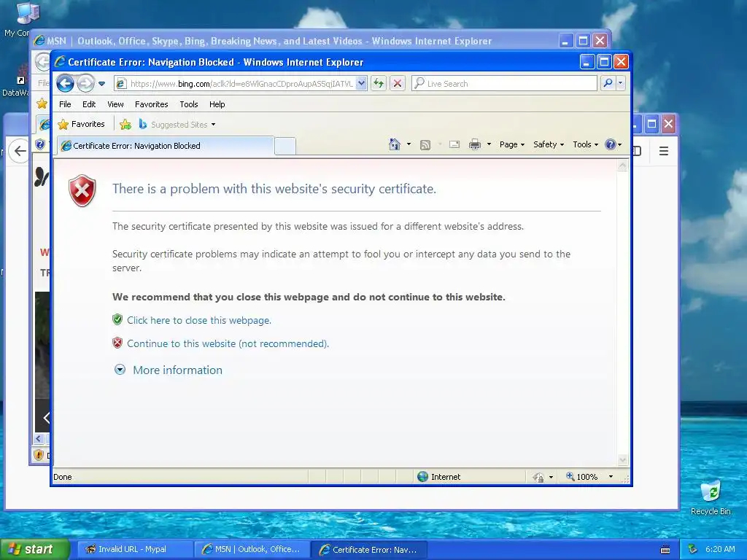The image size is (747, 560).
Task: Open the View menu
Action: 115,104
